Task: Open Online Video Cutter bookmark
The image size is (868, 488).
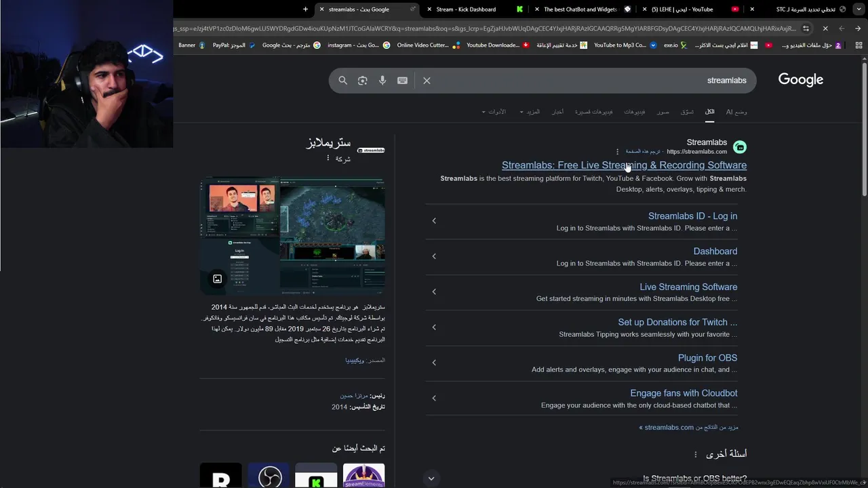Action: point(428,45)
